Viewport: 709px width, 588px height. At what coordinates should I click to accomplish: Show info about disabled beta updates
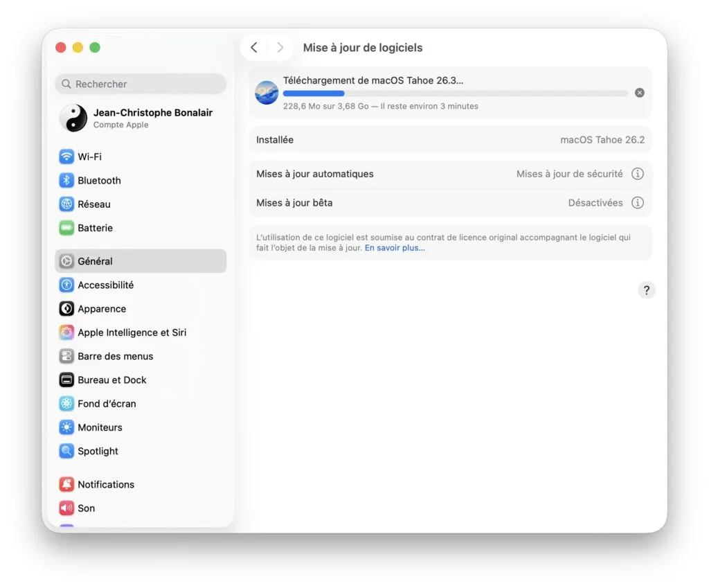[638, 203]
